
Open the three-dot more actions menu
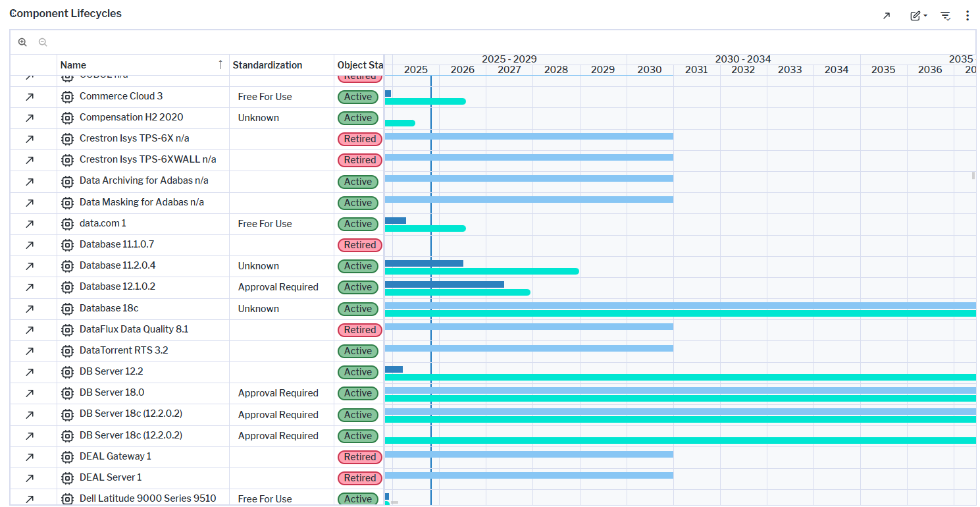[x=967, y=15]
